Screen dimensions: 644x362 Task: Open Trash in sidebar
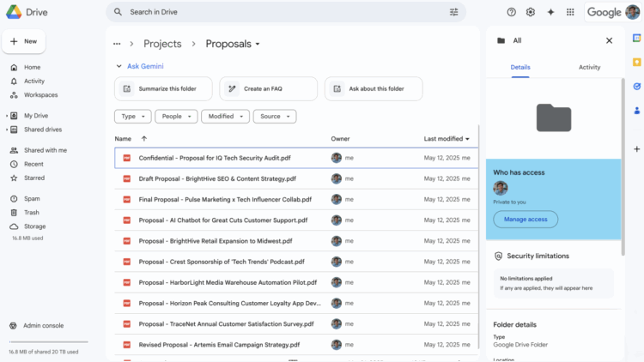[31, 213]
